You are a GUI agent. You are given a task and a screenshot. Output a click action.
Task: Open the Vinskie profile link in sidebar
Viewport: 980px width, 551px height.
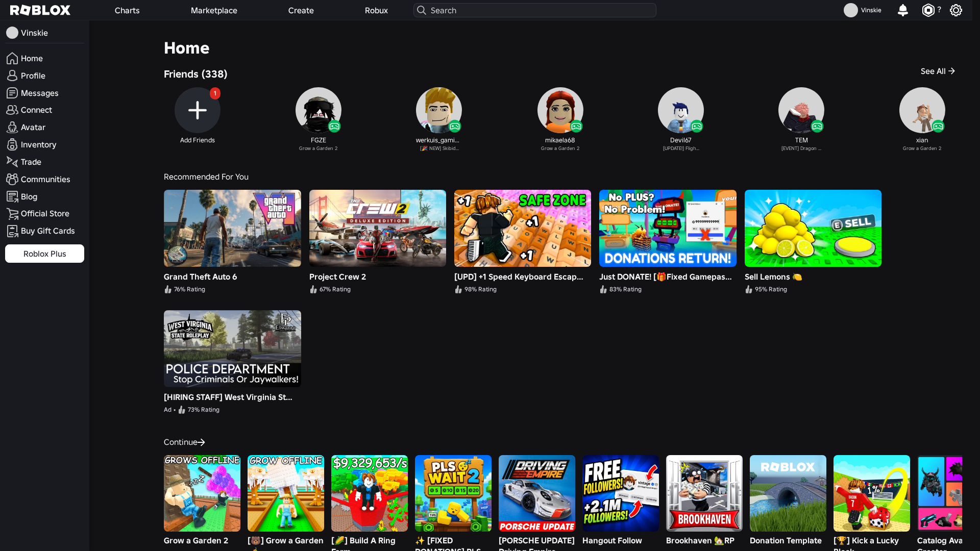point(28,33)
